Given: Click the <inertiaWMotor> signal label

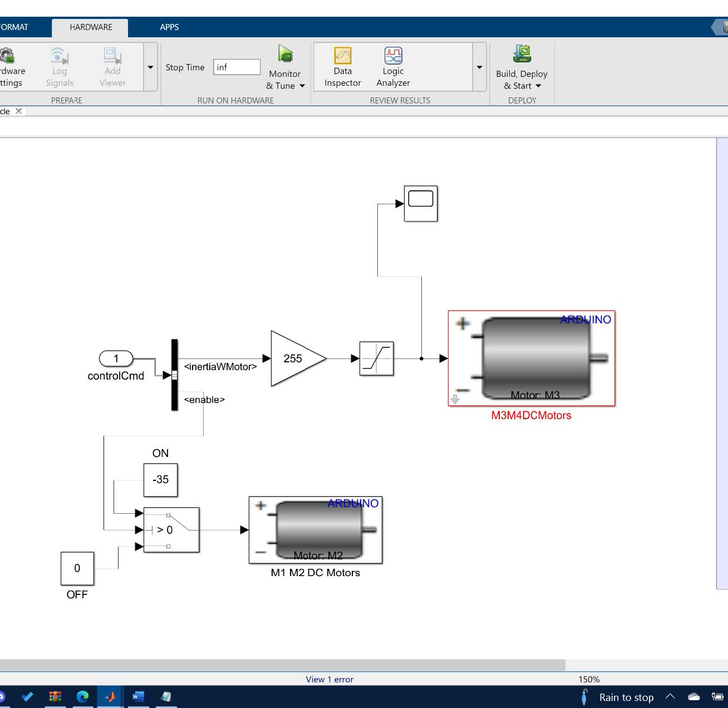Looking at the screenshot, I should (220, 366).
